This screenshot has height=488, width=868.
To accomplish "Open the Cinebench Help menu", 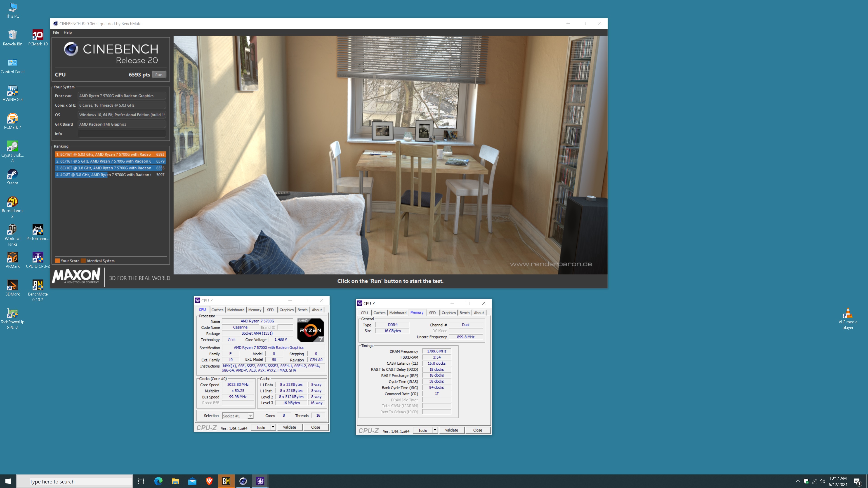I will pos(68,32).
